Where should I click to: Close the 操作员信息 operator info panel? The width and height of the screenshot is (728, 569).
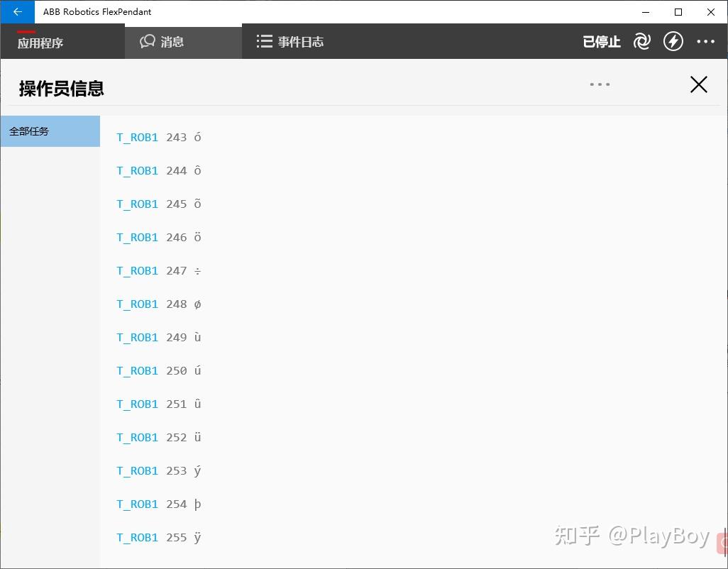tap(698, 84)
